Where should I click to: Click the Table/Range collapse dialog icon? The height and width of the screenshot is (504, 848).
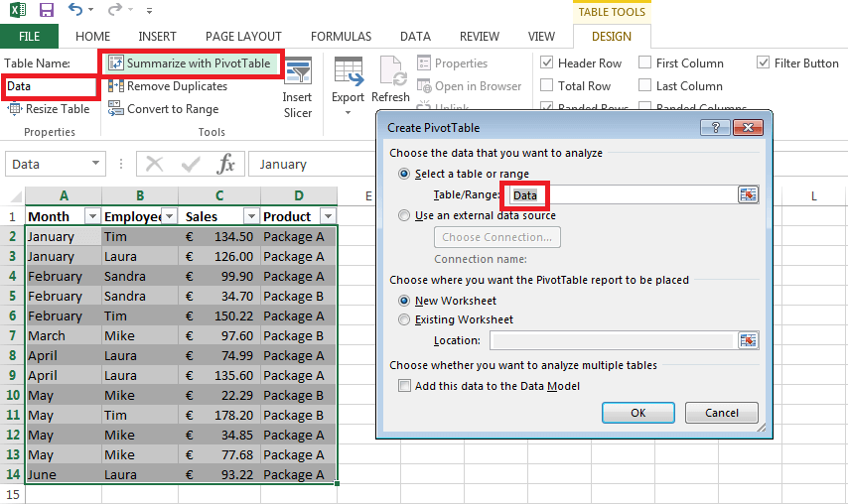pyautogui.click(x=749, y=195)
